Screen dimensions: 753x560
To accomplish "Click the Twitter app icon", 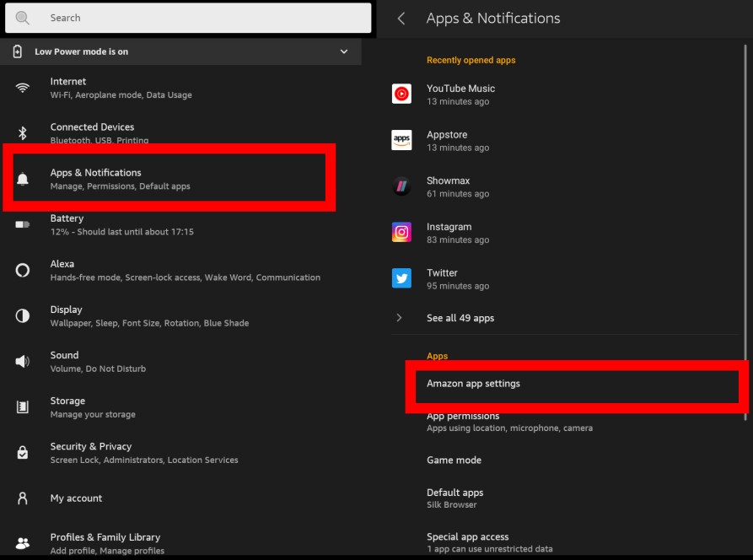I will (x=401, y=278).
